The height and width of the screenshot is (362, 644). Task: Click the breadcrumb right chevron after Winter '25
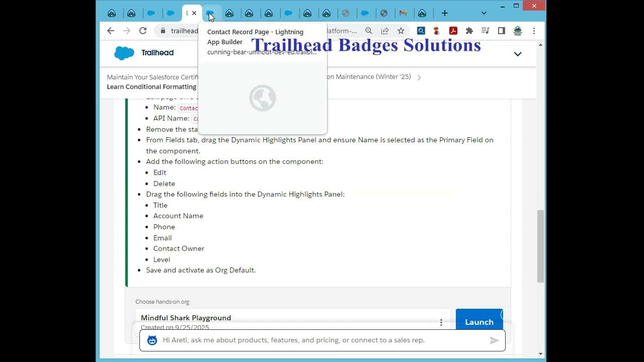(x=419, y=77)
